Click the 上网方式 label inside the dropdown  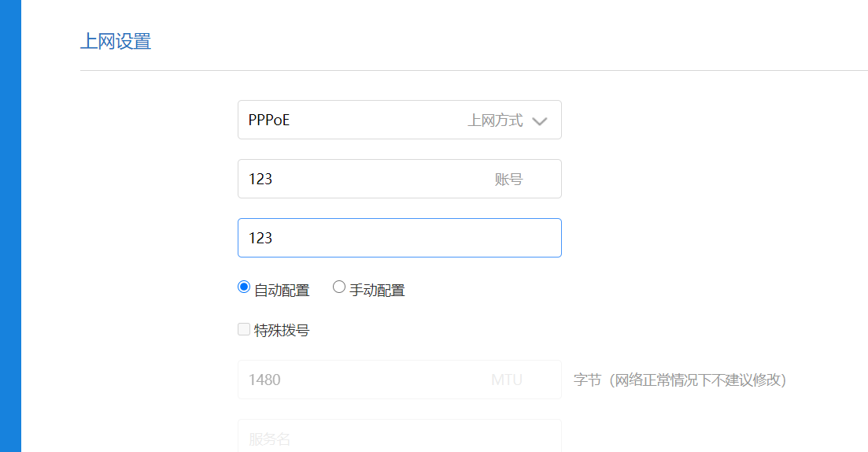pos(495,120)
